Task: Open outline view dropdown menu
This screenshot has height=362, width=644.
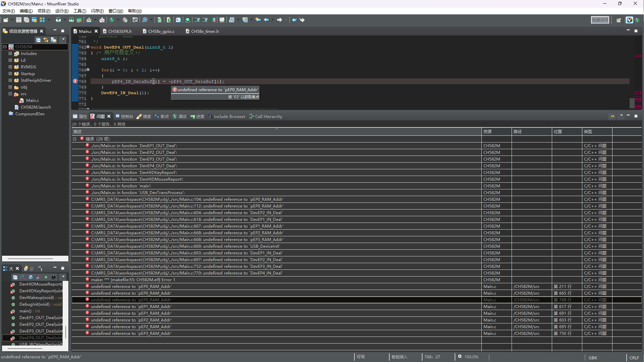Action: 63,277
